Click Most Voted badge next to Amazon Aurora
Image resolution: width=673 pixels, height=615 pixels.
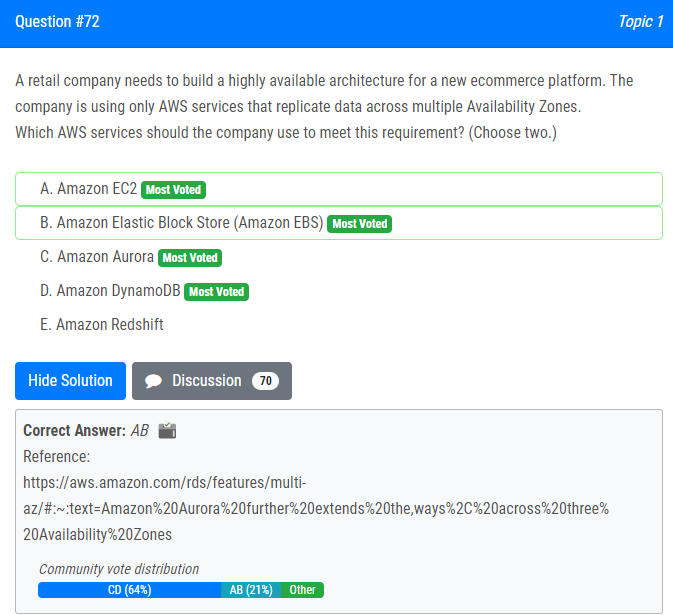tap(190, 258)
